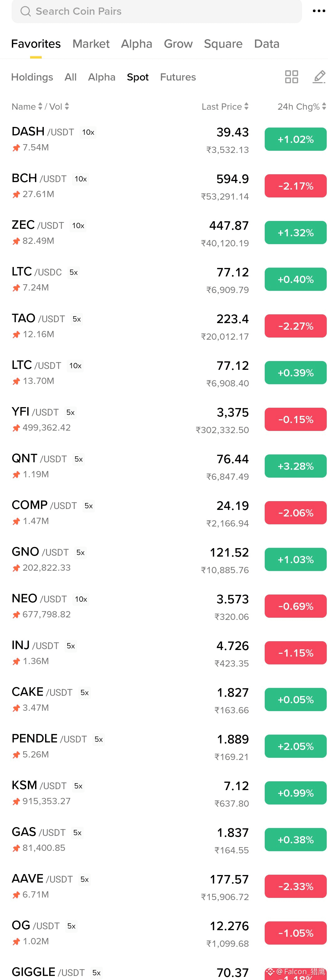
Task: Open the three-dot more options menu
Action: tap(319, 11)
